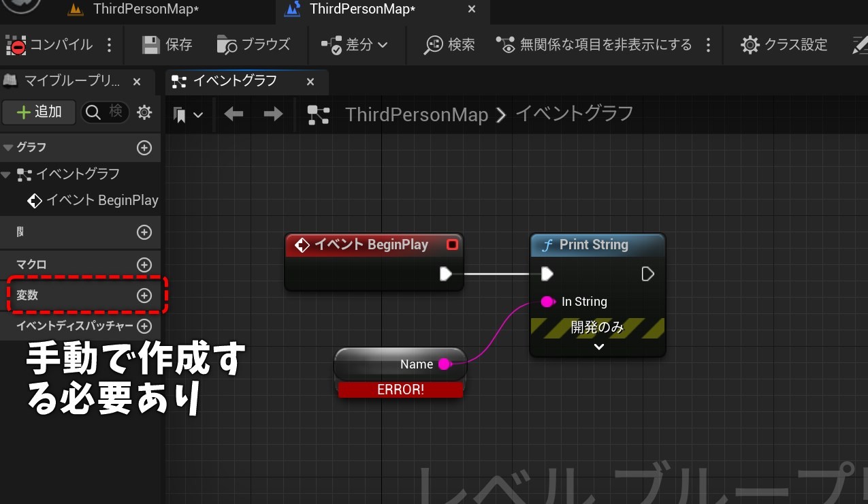Viewport: 868px width, 504px height.
Task: Click the In String input pin
Action: point(548,302)
